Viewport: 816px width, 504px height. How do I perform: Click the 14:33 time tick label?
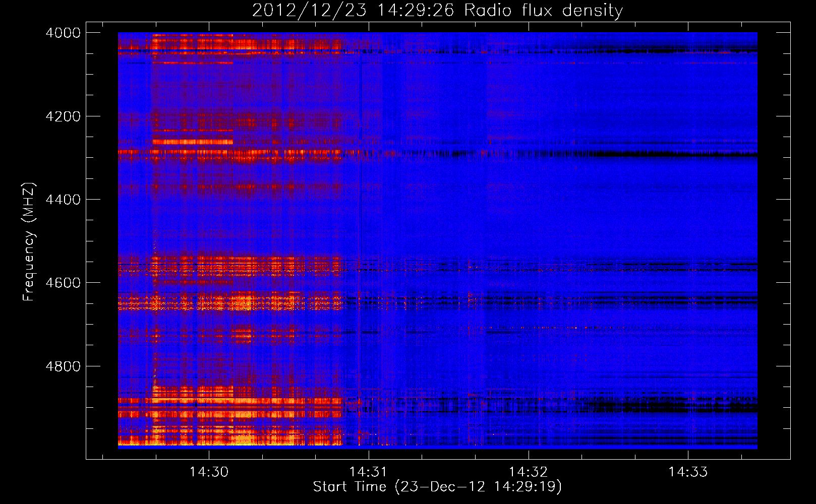688,472
